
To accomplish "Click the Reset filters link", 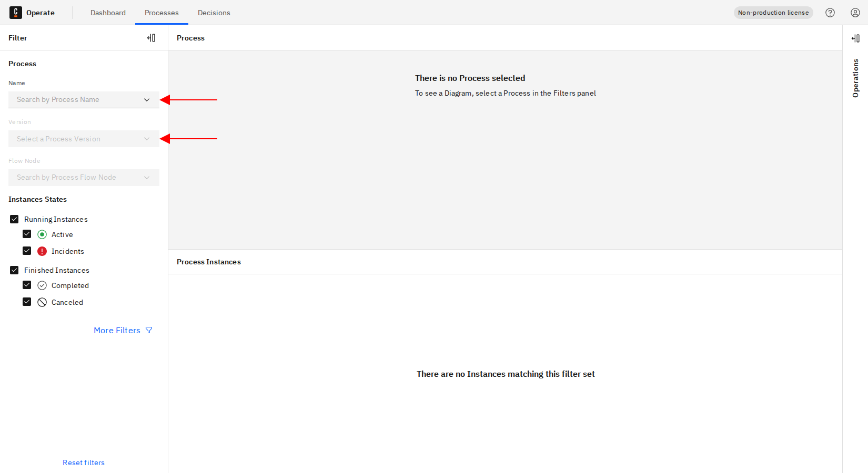I will [84, 462].
